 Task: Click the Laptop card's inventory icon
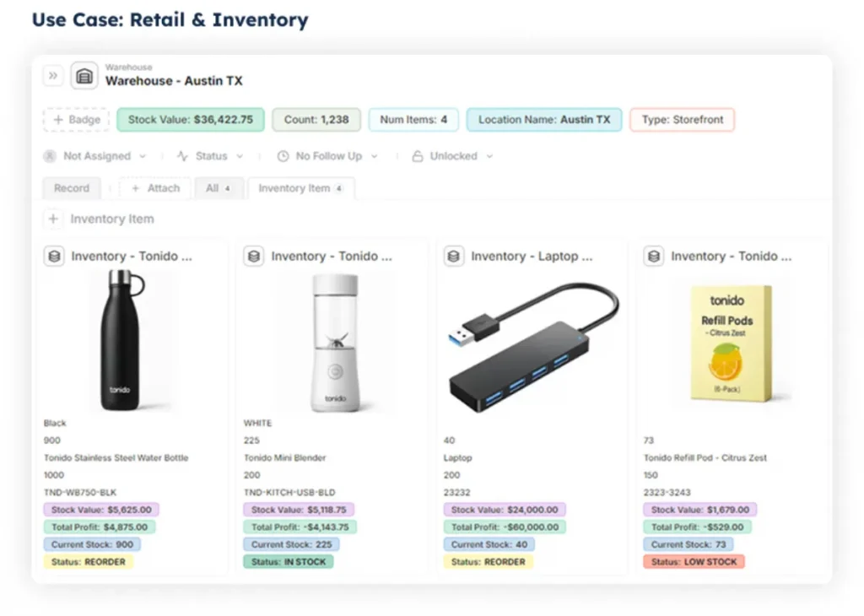click(454, 256)
